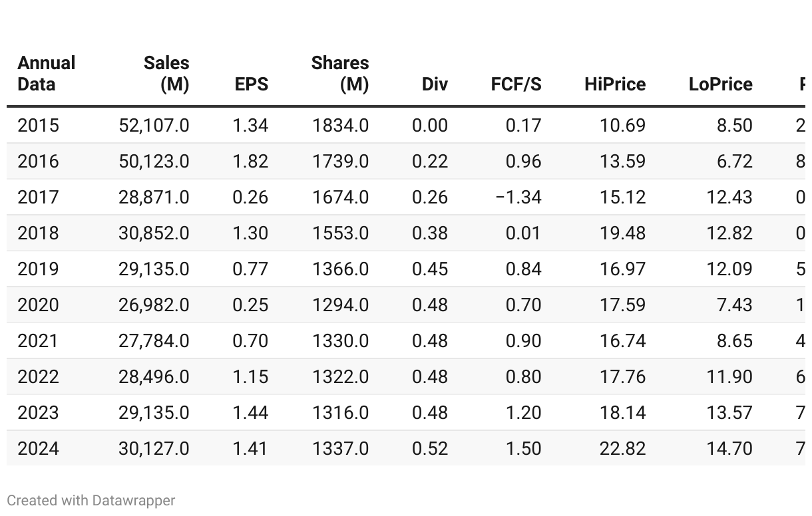
Task: Click the Annual Data column header
Action: click(46, 74)
